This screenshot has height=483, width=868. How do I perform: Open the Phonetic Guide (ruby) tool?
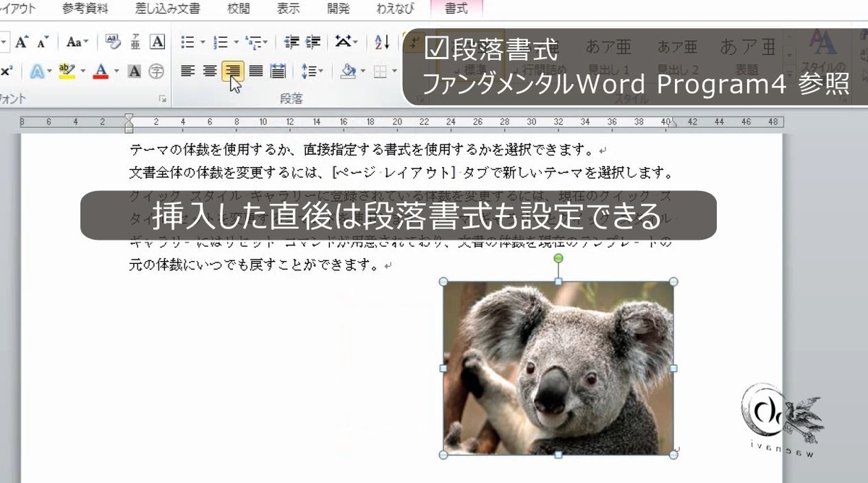[x=135, y=42]
